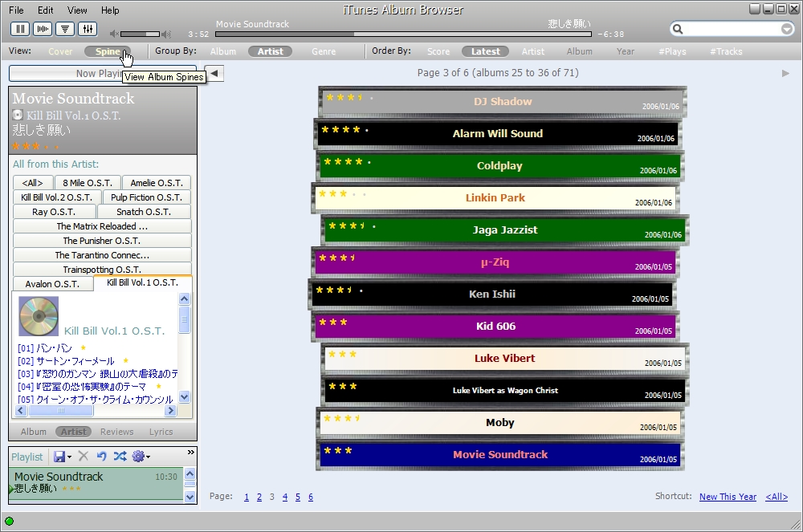Go to page 6 link
Viewport: 803px width, 532px height.
tap(310, 497)
